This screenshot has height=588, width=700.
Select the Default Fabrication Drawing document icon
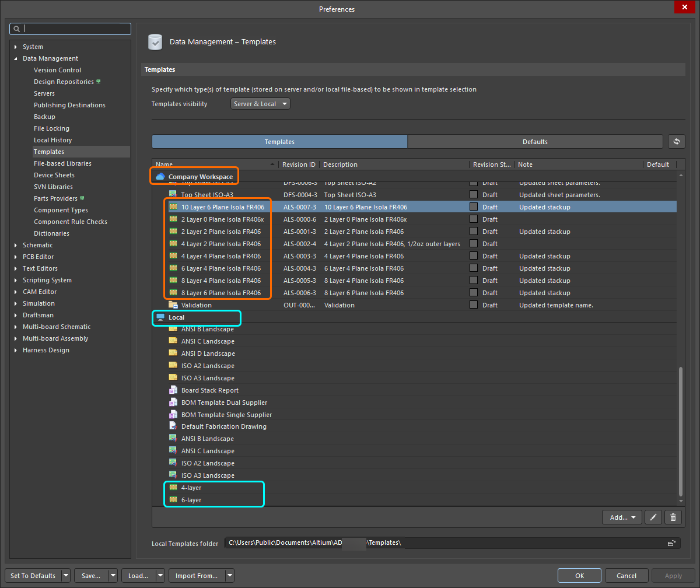tap(173, 426)
